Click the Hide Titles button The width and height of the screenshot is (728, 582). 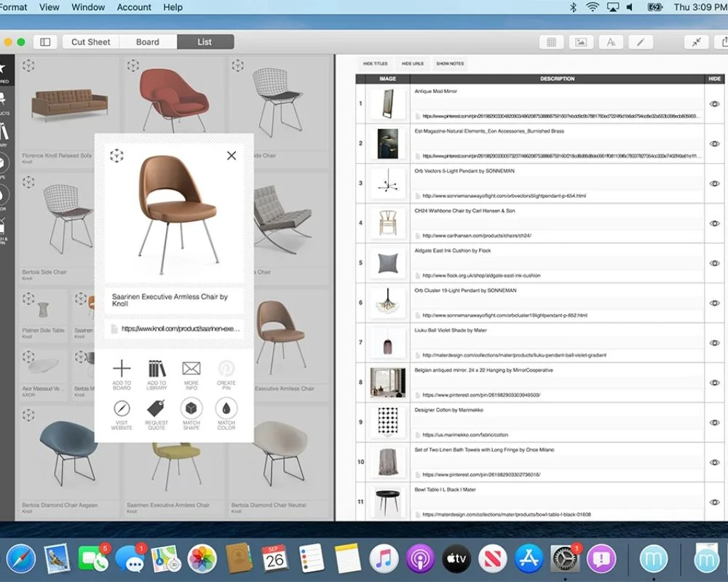point(375,63)
